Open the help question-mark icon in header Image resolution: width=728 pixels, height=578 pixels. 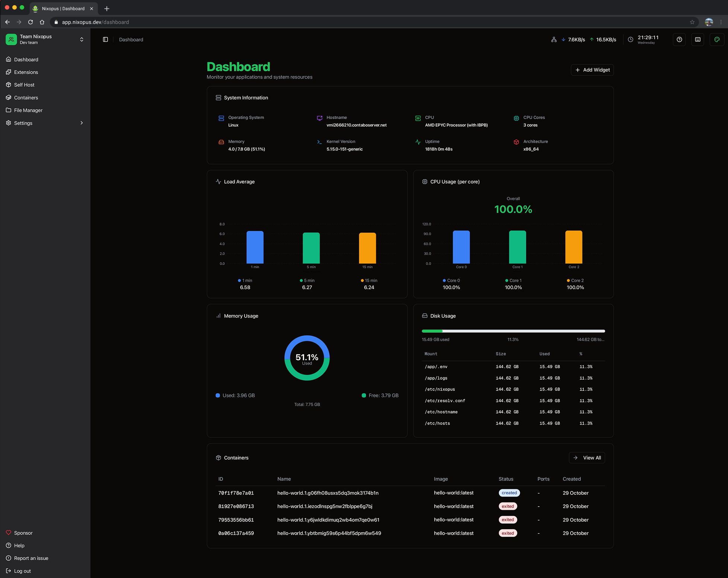click(x=679, y=39)
